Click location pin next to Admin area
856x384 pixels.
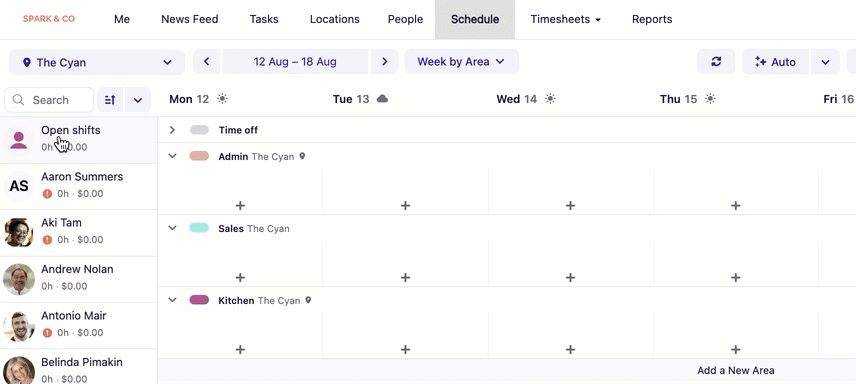pyautogui.click(x=302, y=156)
